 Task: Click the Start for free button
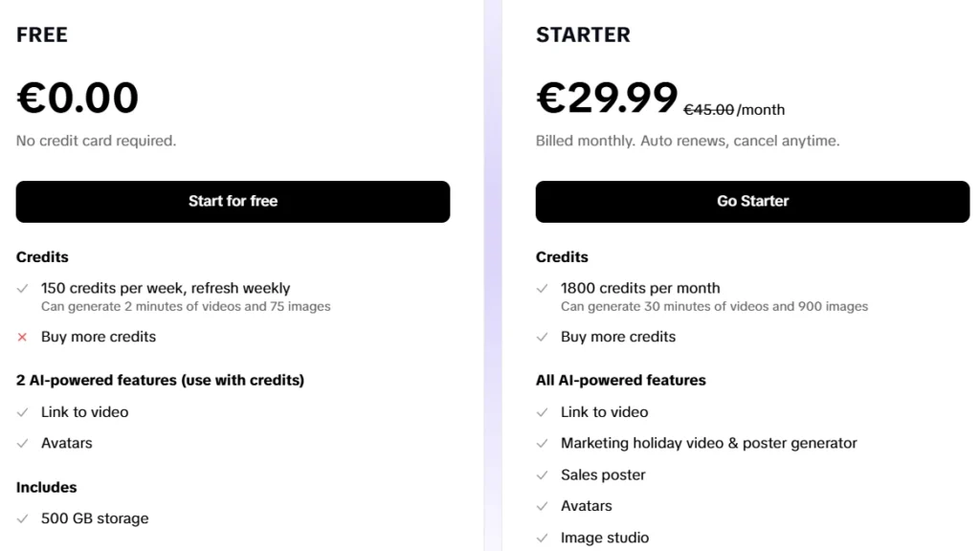pos(233,202)
